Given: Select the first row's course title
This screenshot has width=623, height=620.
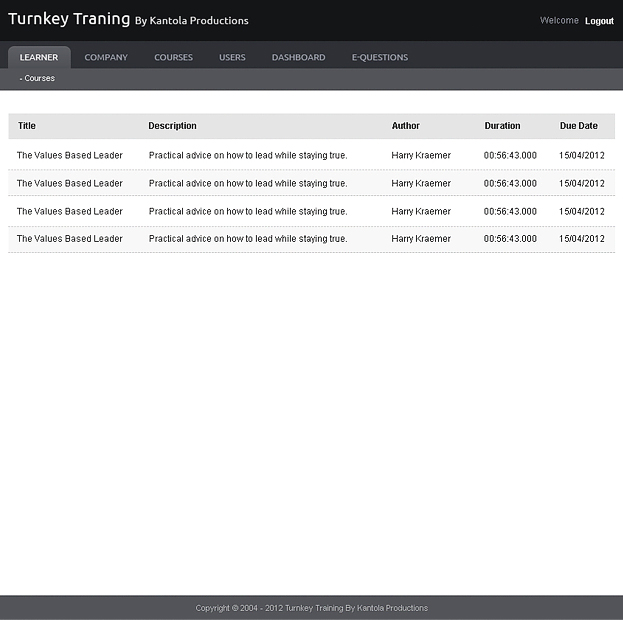Looking at the screenshot, I should click(x=69, y=156).
